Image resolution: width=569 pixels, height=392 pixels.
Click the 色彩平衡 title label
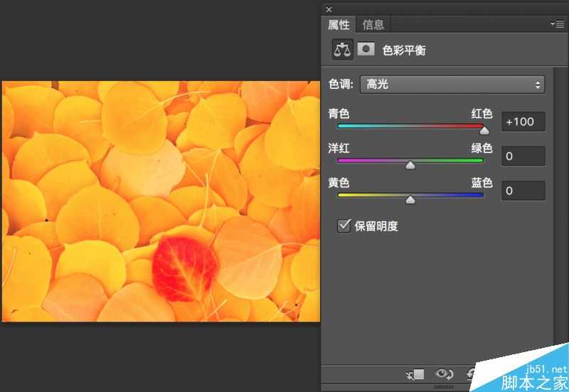(404, 51)
